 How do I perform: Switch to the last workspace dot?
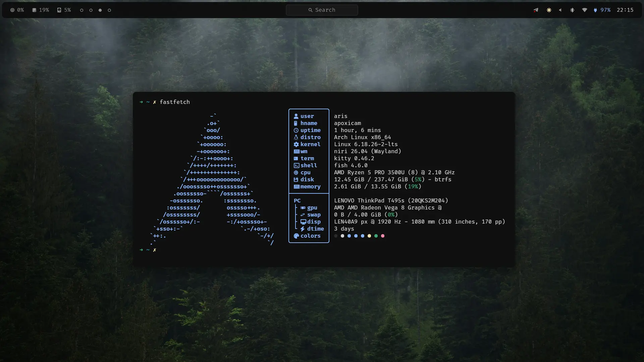click(x=109, y=10)
